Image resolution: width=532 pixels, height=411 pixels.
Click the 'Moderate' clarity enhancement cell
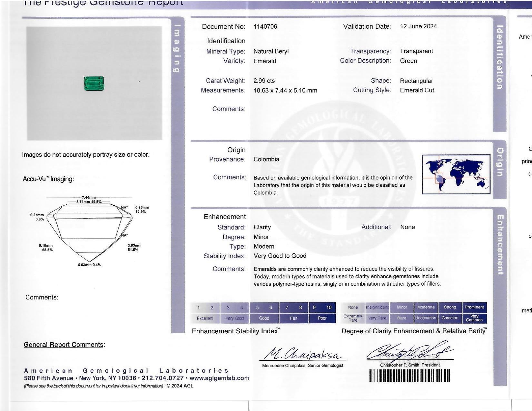point(426,307)
